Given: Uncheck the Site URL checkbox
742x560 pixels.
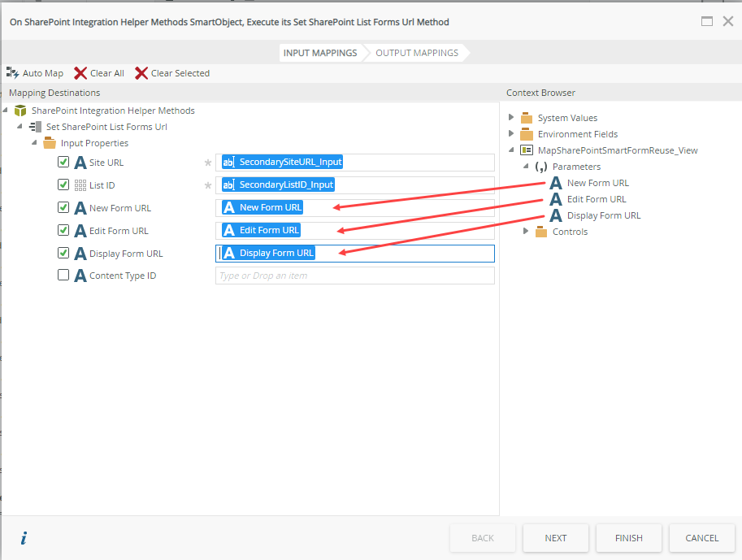Looking at the screenshot, I should coord(63,163).
